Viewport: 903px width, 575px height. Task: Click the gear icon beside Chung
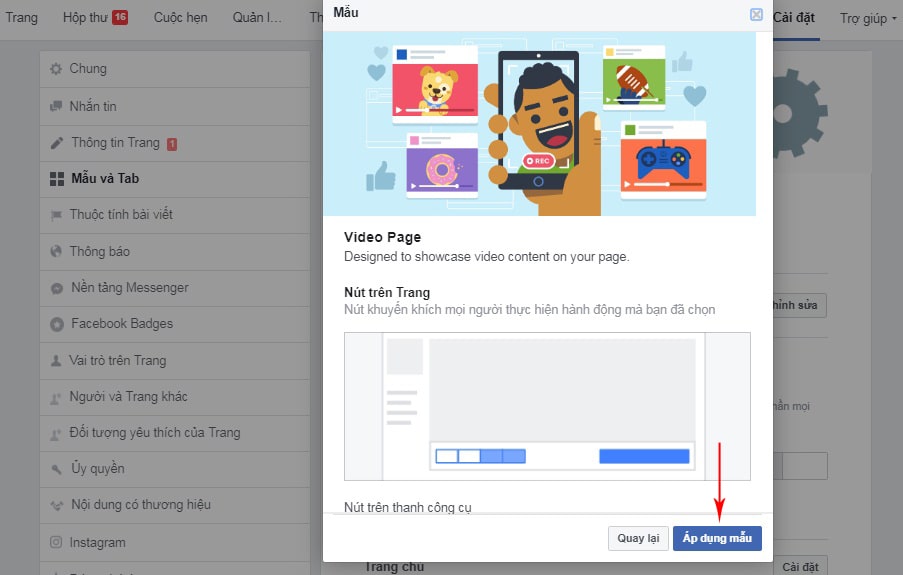[56, 69]
